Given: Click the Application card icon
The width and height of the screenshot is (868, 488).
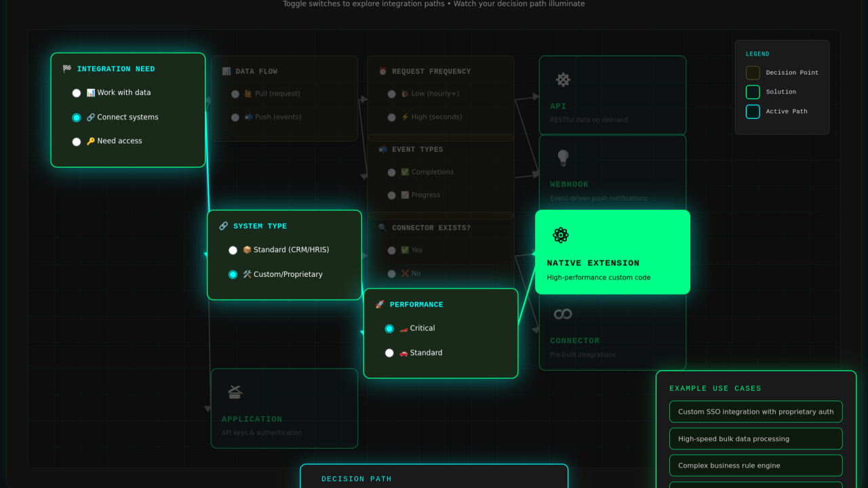Looking at the screenshot, I should (x=235, y=392).
